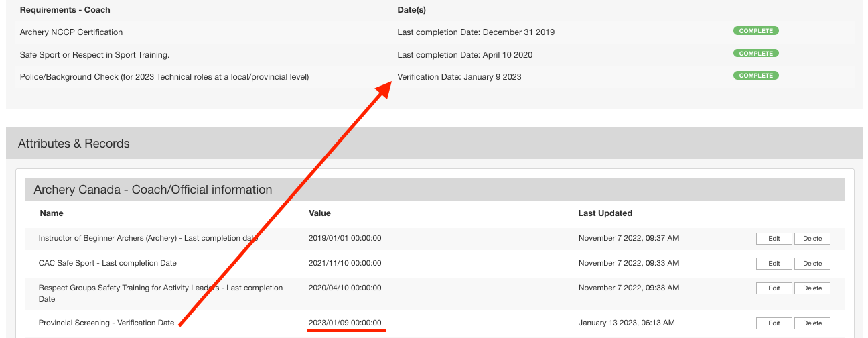The height and width of the screenshot is (338, 868).
Task: Delete the Provincial Screening Verification Date record
Action: 812,323
